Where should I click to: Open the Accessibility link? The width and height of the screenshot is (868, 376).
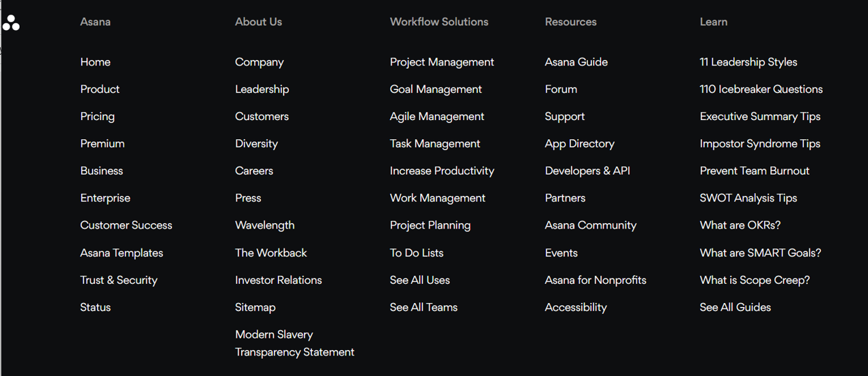(x=576, y=308)
